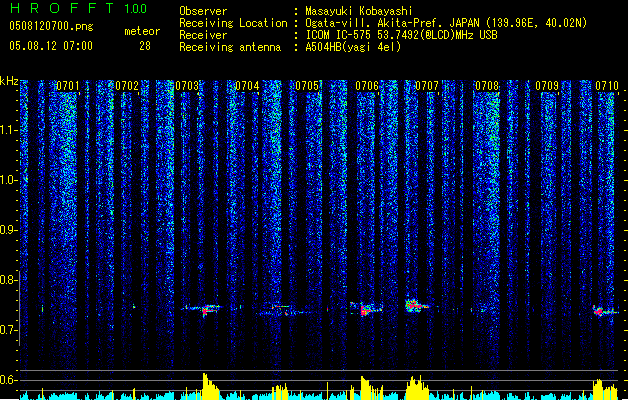
Task: Click the 0703 time marker
Action: [187, 86]
